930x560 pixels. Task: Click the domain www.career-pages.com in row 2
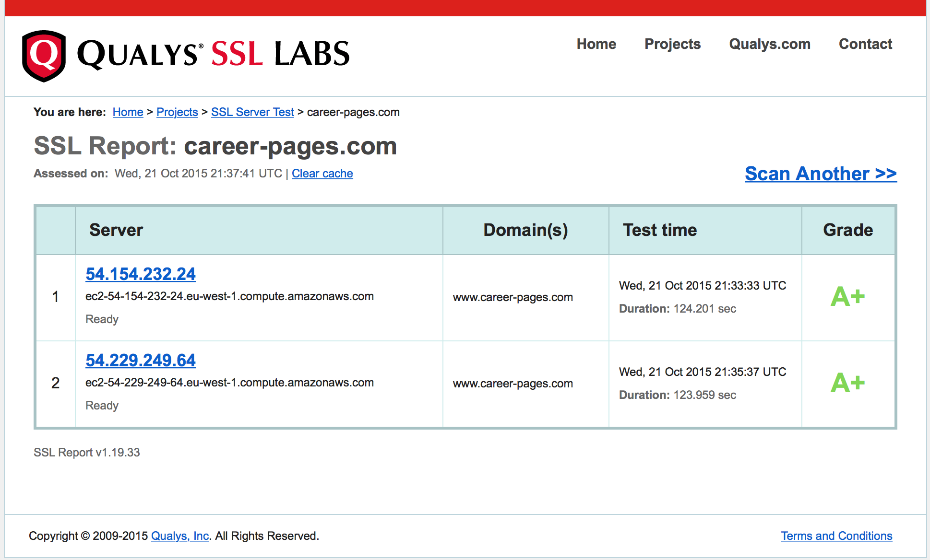[513, 384]
